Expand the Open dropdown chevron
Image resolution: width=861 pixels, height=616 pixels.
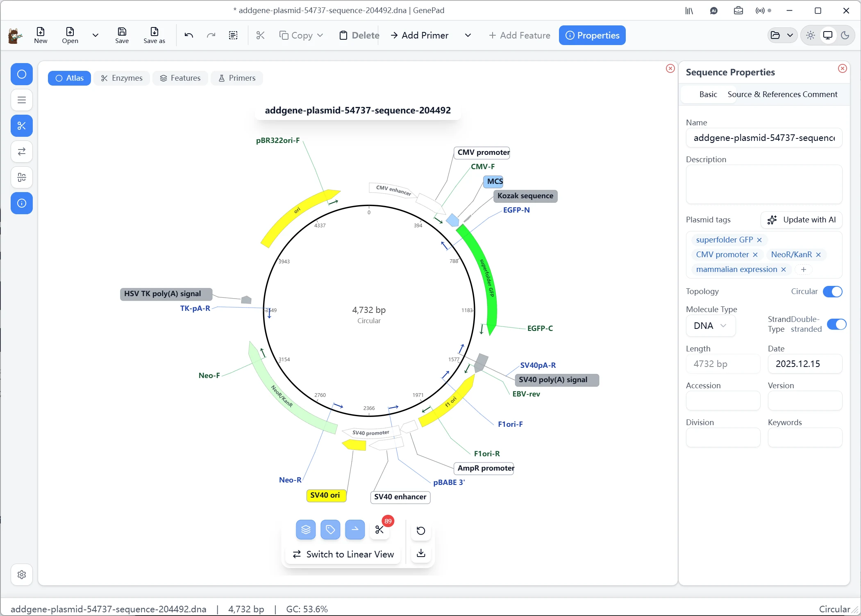tap(95, 35)
